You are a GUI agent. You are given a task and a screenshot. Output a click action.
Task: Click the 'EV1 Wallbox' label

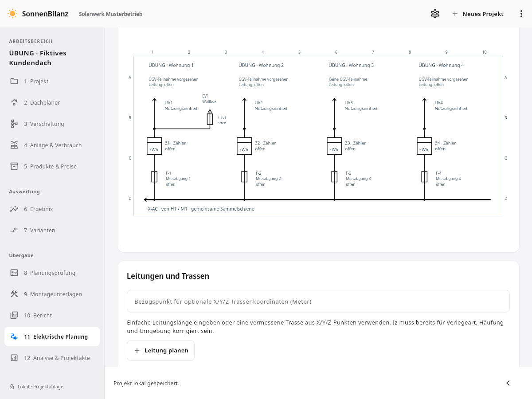209,98
